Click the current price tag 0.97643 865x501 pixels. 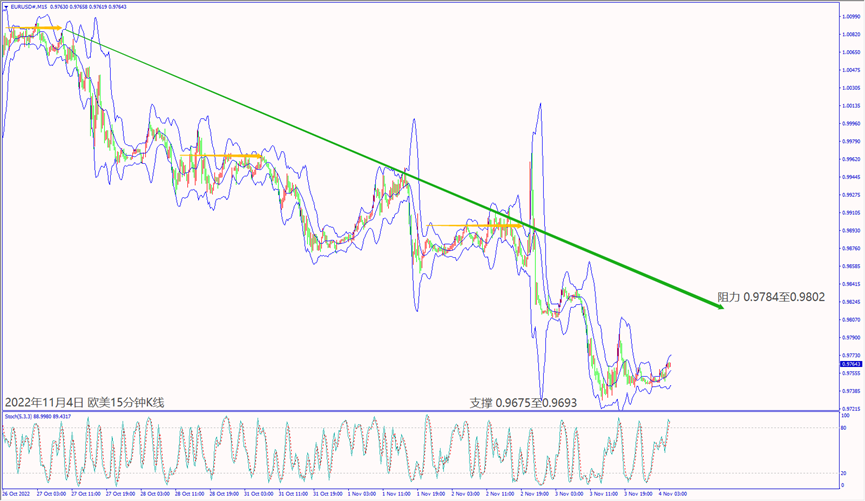point(848,364)
